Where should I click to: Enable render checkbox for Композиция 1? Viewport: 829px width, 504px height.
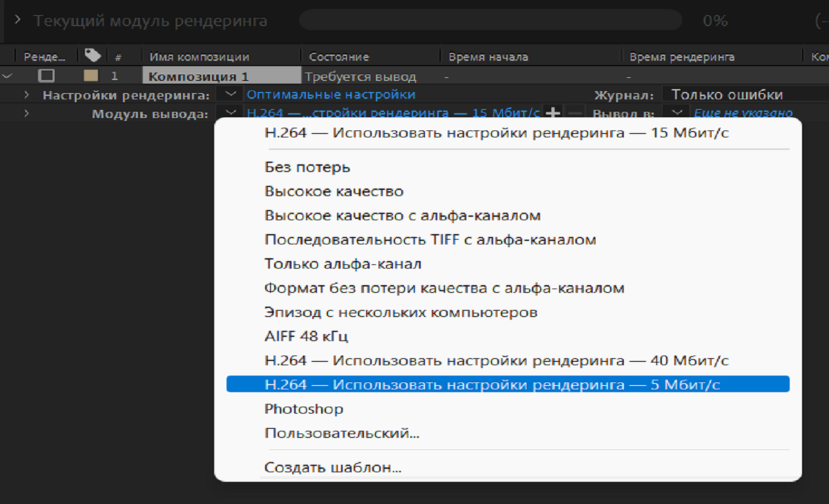point(46,76)
